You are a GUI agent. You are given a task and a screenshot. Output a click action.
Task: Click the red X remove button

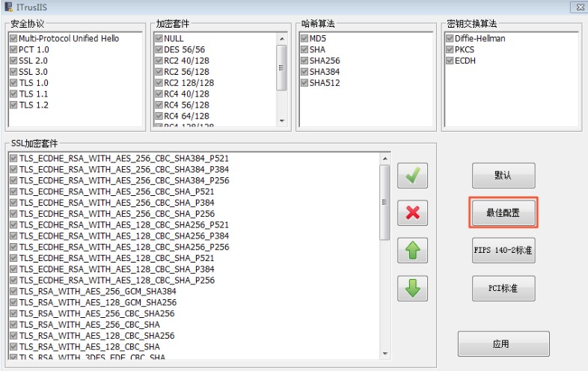click(412, 212)
